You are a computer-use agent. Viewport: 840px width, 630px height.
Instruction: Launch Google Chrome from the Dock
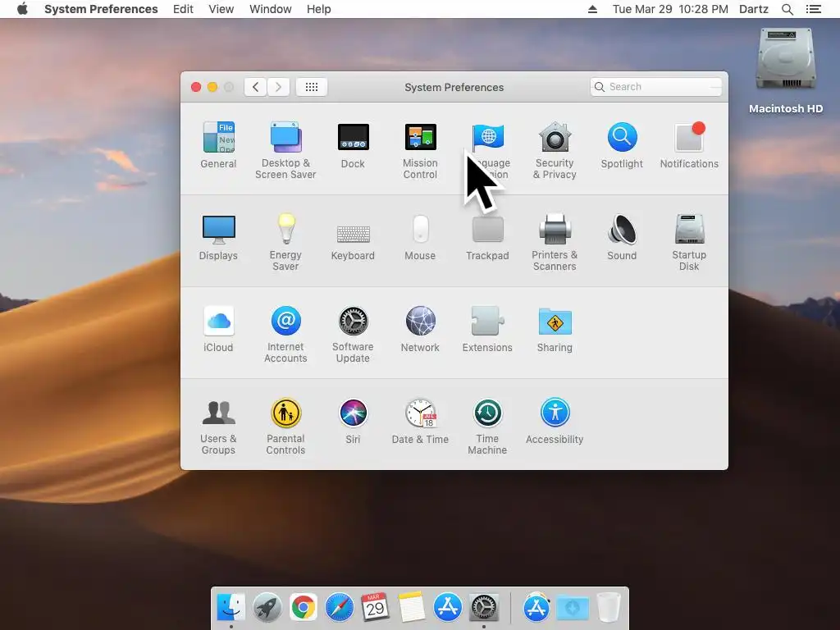pos(304,608)
